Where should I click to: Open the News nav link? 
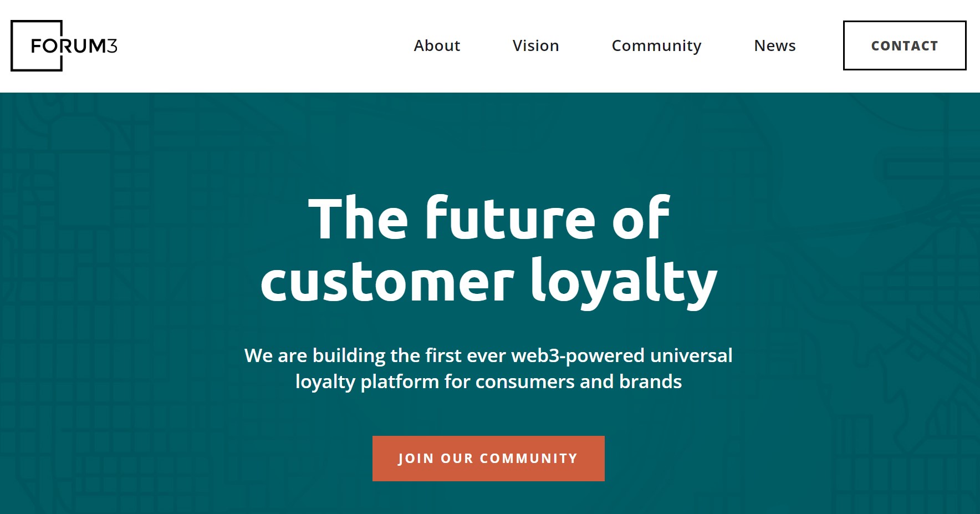[774, 45]
